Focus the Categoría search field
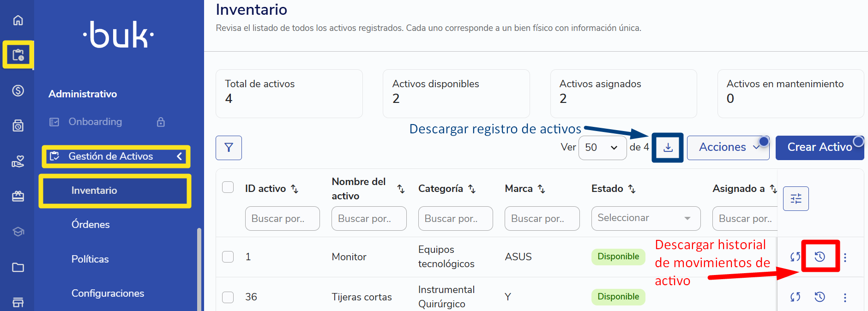 (456, 218)
